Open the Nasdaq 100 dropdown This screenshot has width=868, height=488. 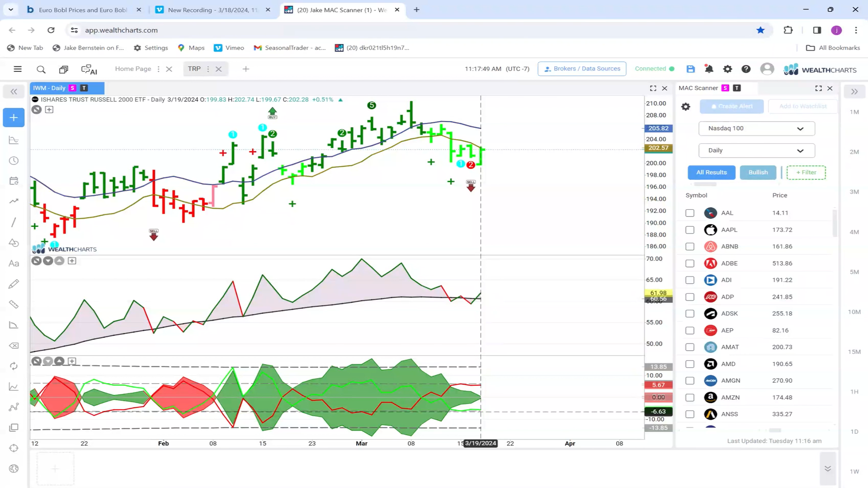click(756, 128)
